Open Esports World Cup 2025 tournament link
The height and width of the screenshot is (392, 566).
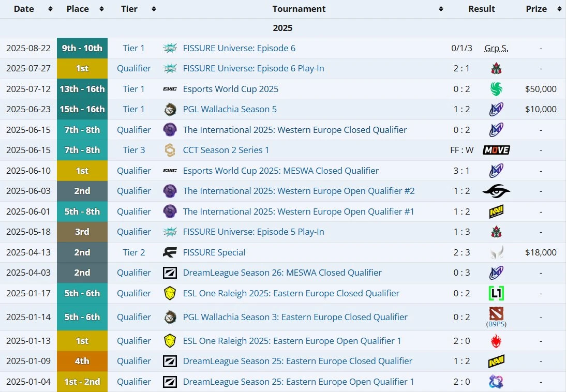[x=230, y=89]
